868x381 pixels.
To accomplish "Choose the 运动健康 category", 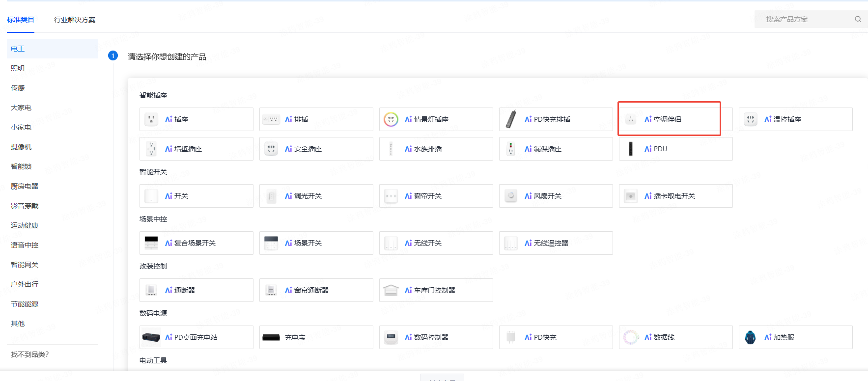I will point(52,225).
